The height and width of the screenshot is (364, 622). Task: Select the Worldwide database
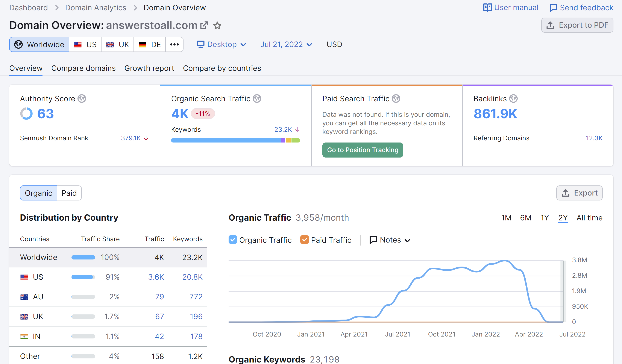[x=39, y=44]
